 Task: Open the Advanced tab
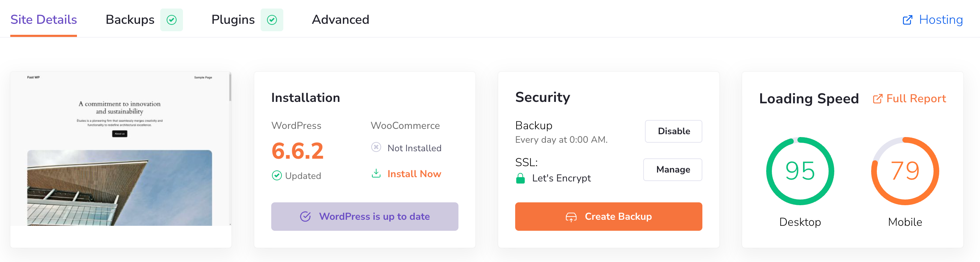(340, 20)
